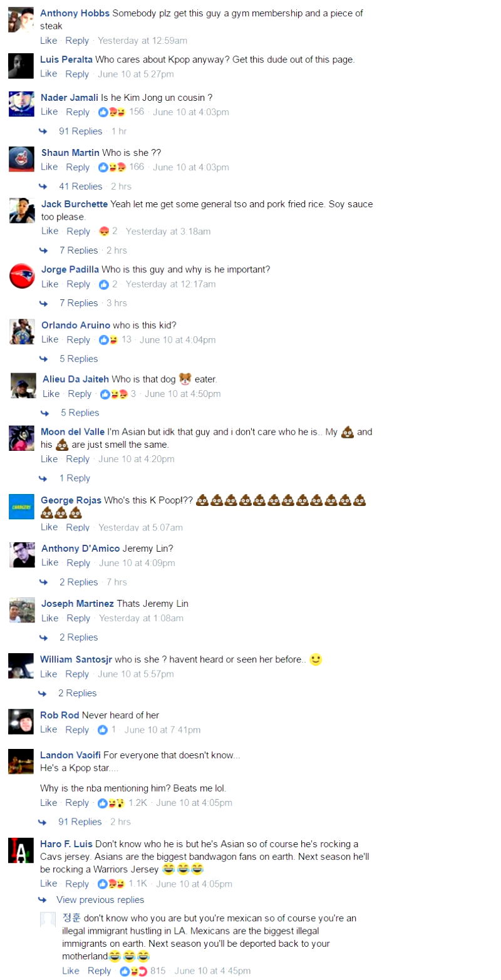Open the reaction icons on Landon Vaoifi's comment
The height and width of the screenshot is (980, 501).
[111, 803]
